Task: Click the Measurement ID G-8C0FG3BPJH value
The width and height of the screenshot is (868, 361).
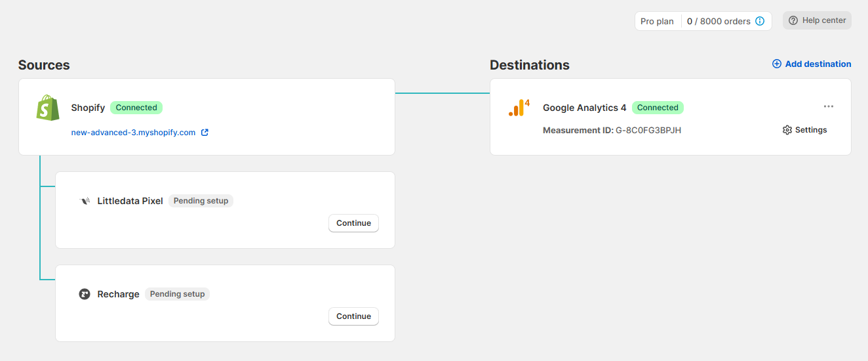Action: point(648,130)
